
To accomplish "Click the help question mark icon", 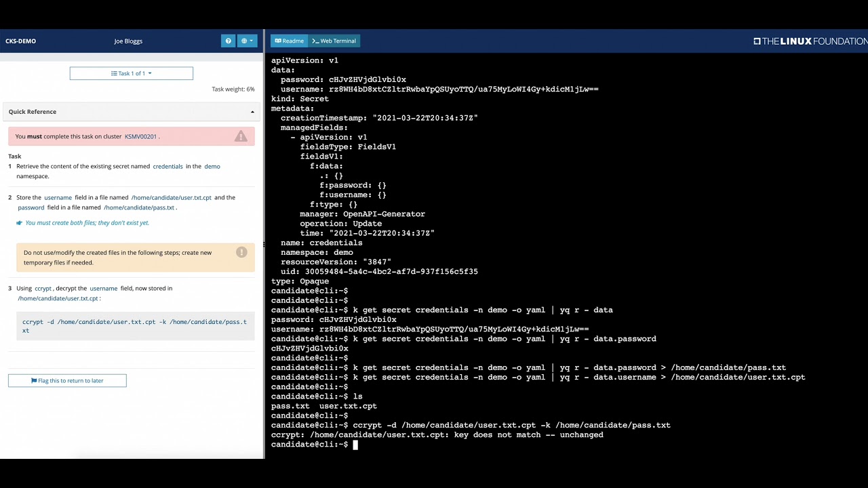I will coord(228,41).
